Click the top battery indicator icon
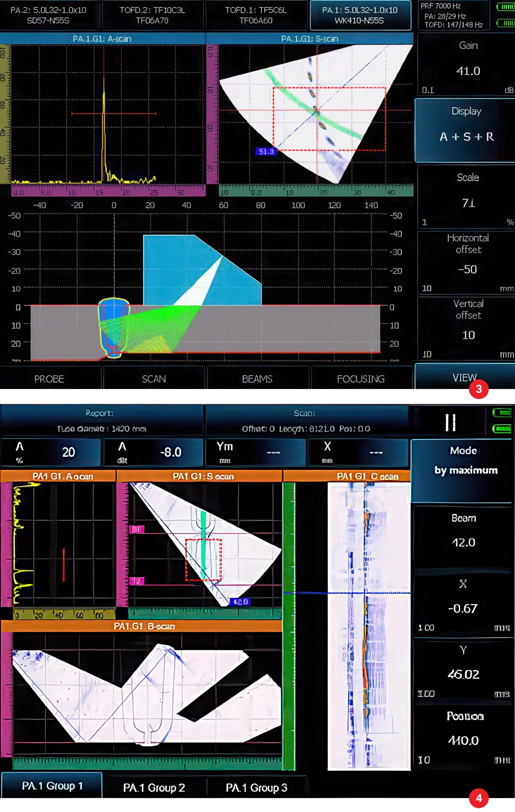515x812 pixels. pyautogui.click(x=506, y=7)
